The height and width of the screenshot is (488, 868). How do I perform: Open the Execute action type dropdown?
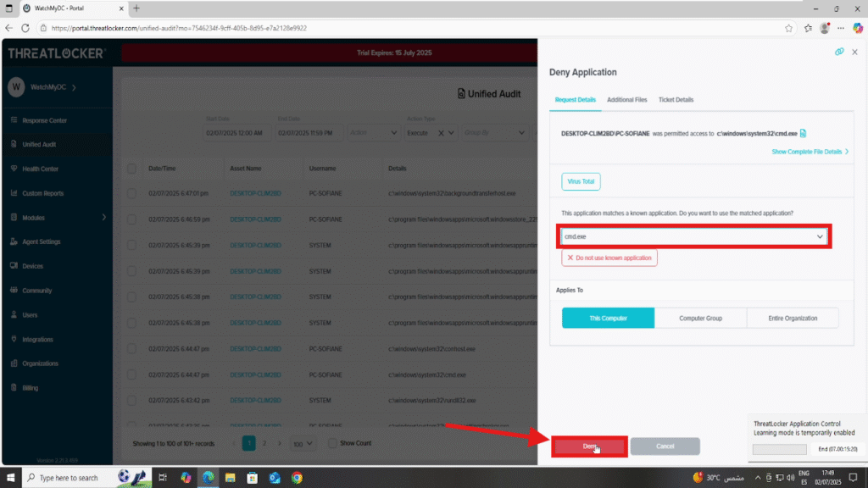pos(451,133)
